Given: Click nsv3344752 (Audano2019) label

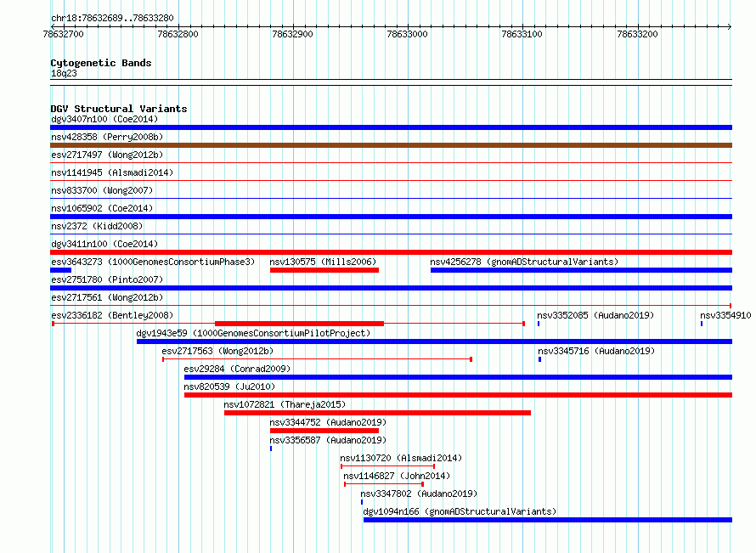Looking at the screenshot, I should point(328,422).
